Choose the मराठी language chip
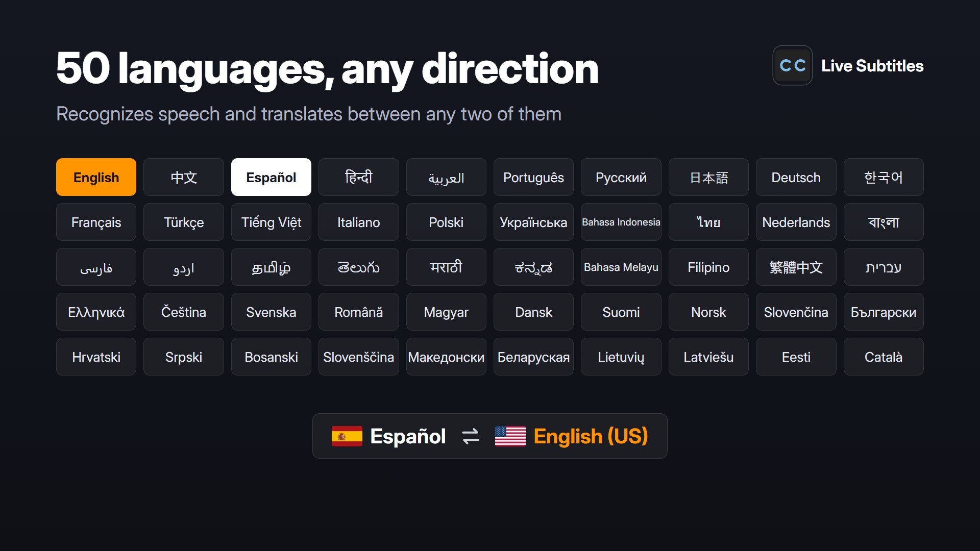980x551 pixels. click(x=446, y=267)
